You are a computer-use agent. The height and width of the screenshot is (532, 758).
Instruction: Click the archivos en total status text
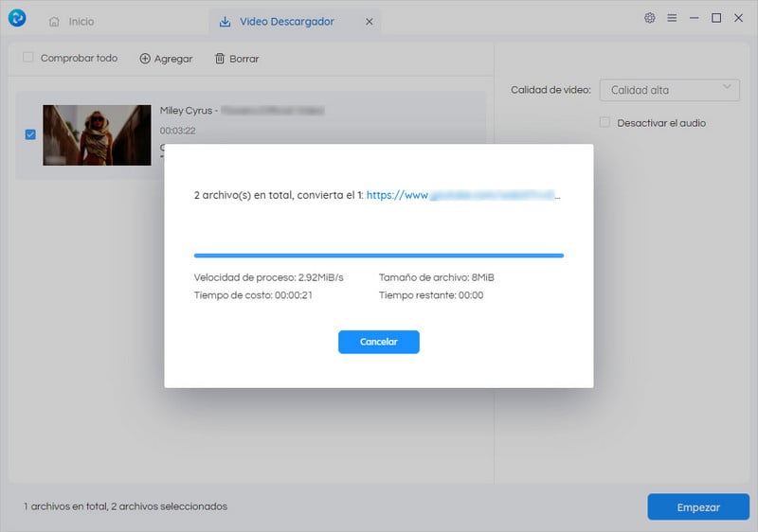(125, 506)
